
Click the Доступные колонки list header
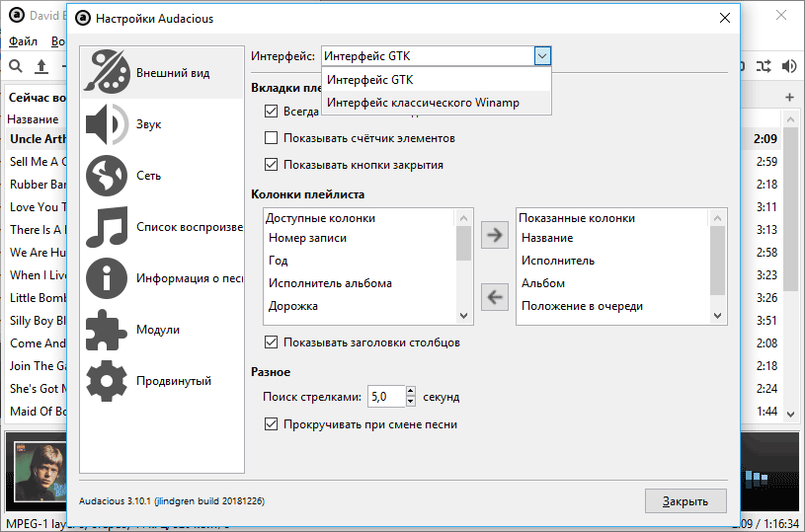[360, 218]
